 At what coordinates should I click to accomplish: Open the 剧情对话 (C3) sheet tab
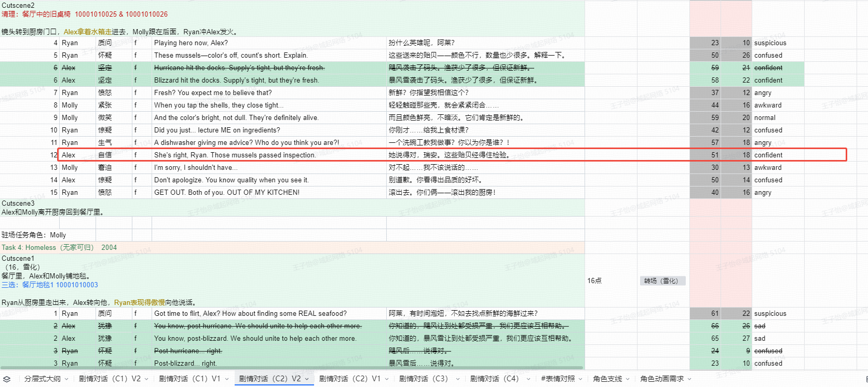pos(423,379)
